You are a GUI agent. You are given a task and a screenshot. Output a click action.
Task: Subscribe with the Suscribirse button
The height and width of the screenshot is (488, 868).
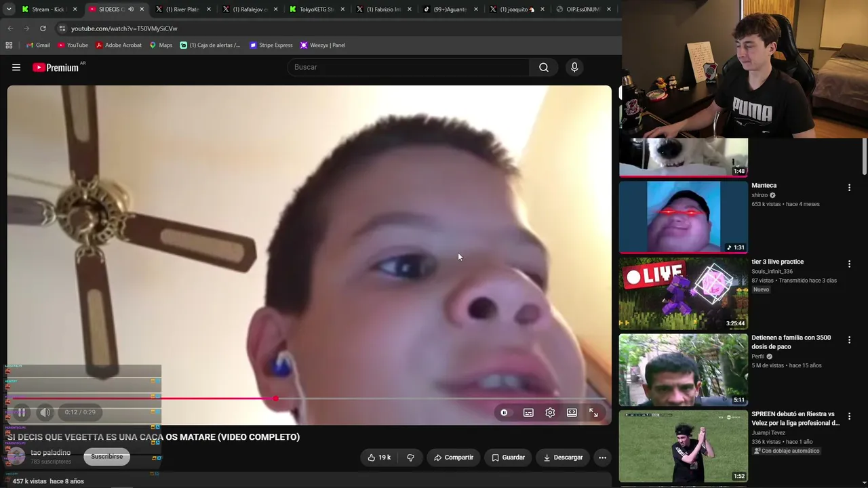coord(107,457)
